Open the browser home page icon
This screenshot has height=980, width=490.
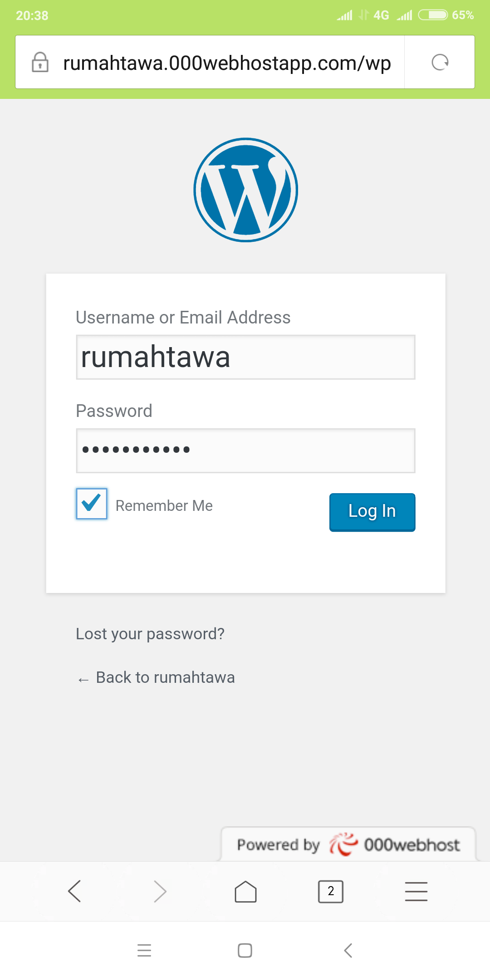(245, 891)
